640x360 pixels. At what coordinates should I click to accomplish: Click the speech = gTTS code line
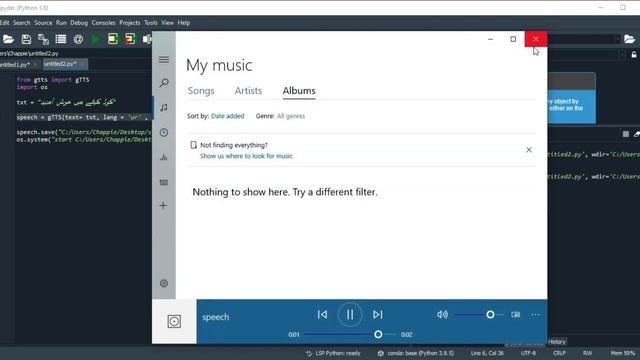pyautogui.click(x=84, y=117)
